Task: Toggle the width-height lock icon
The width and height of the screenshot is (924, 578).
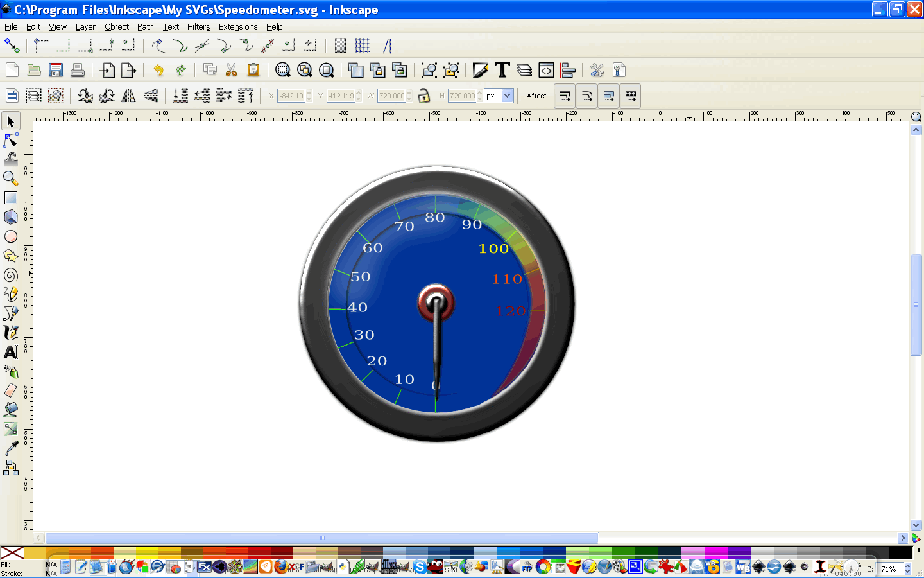Action: click(424, 96)
